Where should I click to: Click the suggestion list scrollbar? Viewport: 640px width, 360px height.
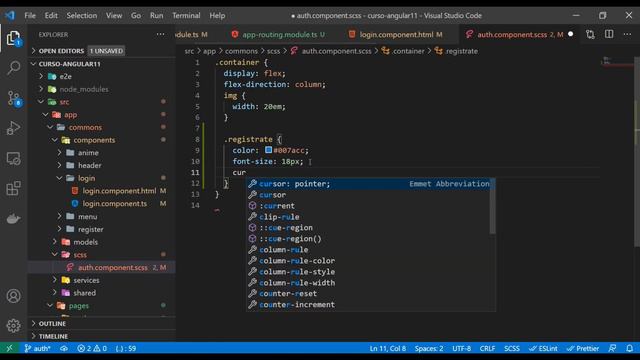[493, 207]
